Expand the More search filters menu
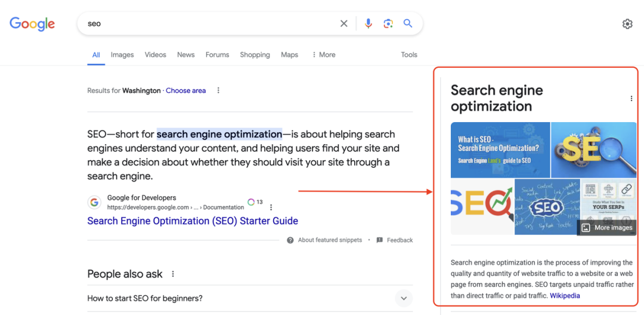 (x=324, y=55)
